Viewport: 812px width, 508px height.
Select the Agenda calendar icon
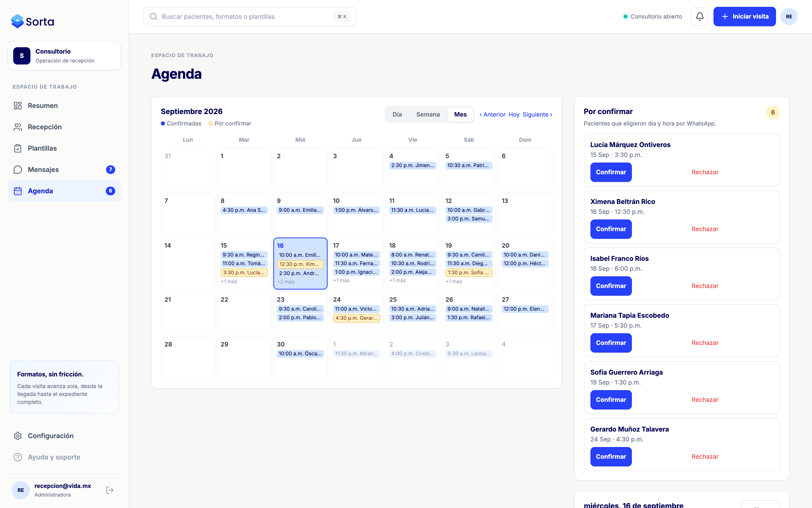click(x=18, y=191)
